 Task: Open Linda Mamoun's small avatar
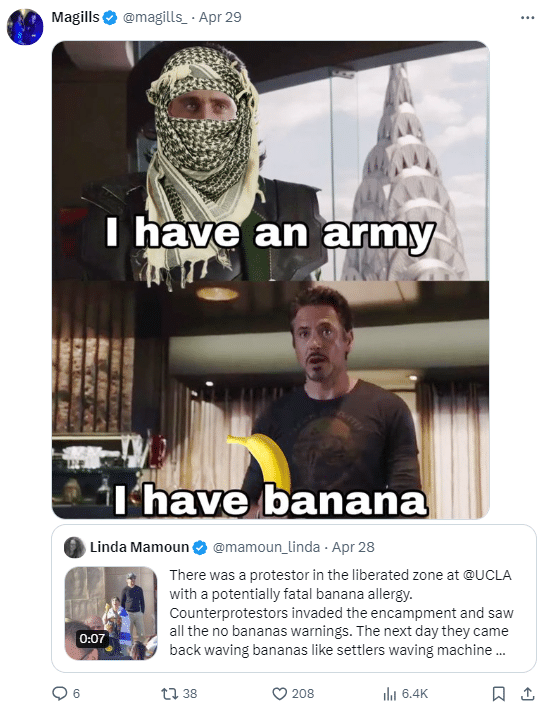74,547
